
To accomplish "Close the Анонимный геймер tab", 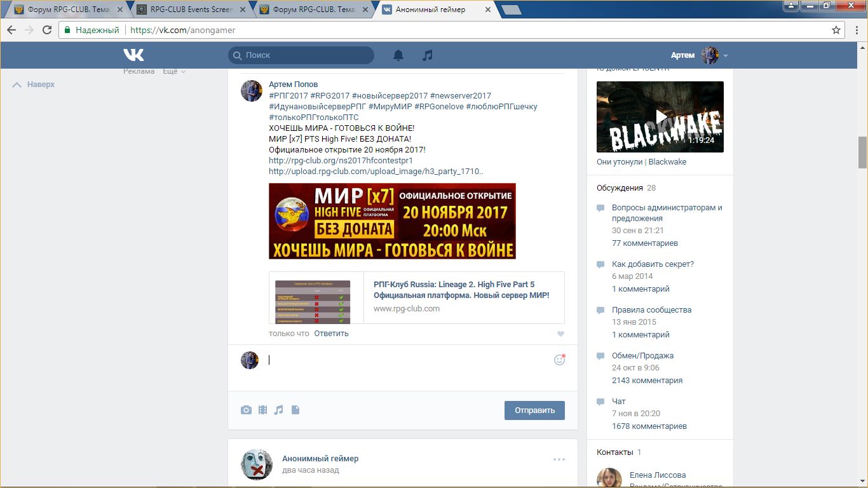I will click(487, 10).
